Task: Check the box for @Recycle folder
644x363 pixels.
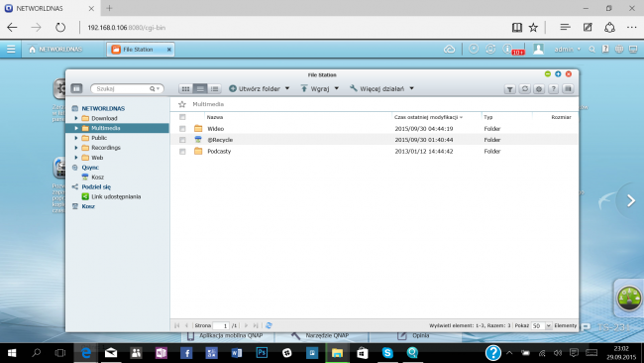Action: (x=182, y=140)
